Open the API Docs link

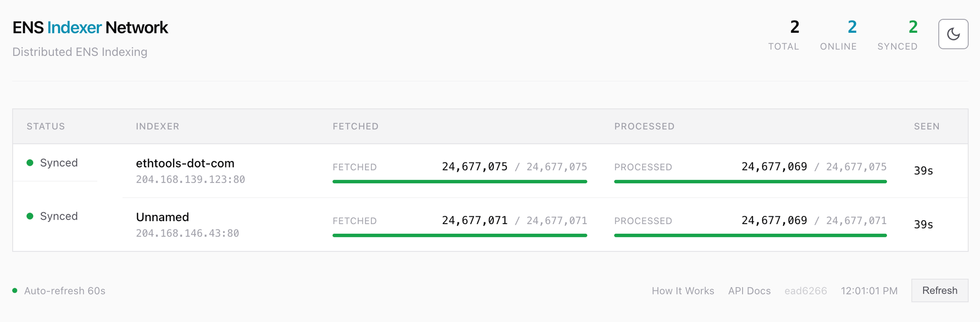749,291
